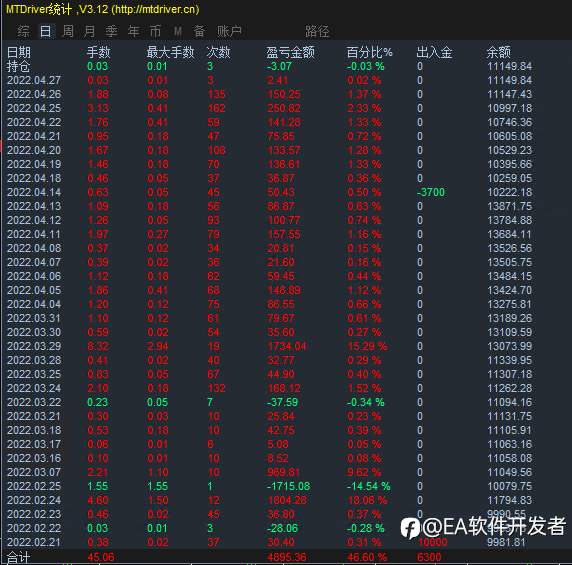Click the 日期 column header
This screenshot has width=572, height=565.
tap(19, 52)
